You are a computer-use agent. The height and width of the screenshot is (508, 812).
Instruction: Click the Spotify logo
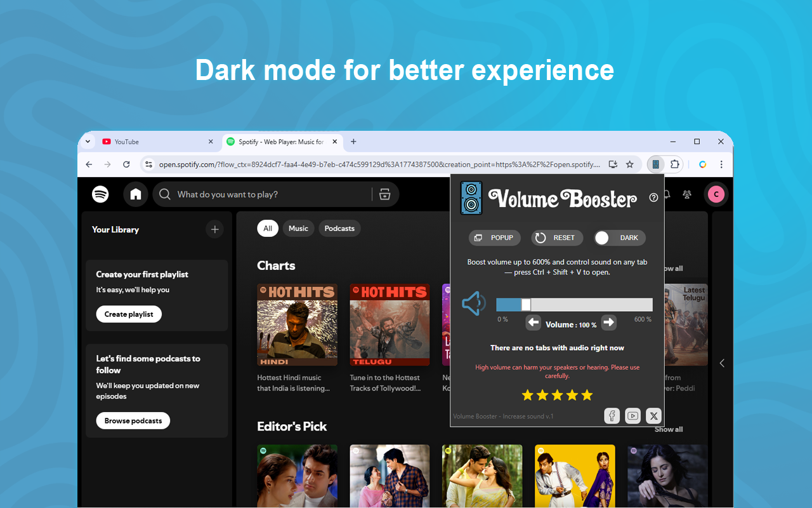pos(100,194)
